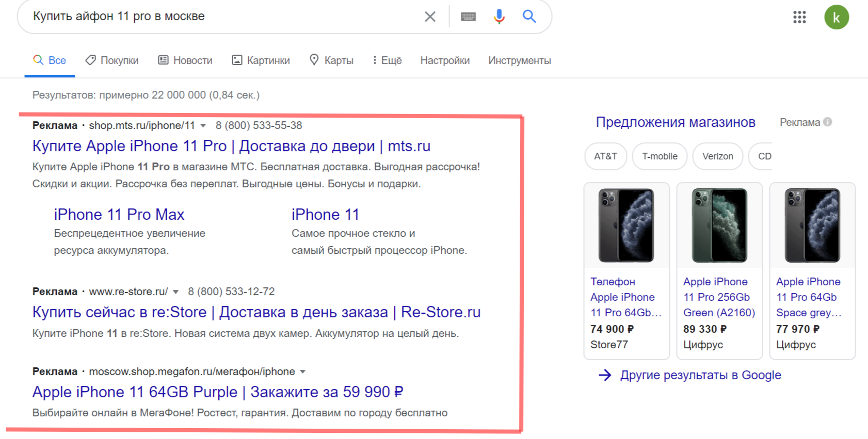This screenshot has width=868, height=439.
Task: Filter by the T-mobile chip
Action: point(660,156)
